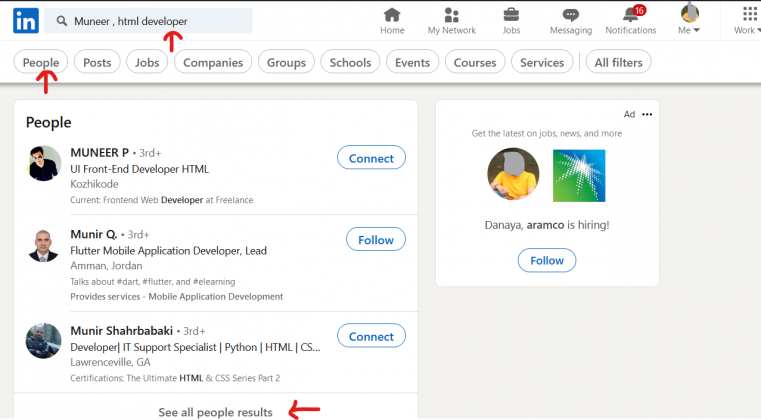The width and height of the screenshot is (761, 420).
Task: Select the Courses filter
Action: pyautogui.click(x=475, y=62)
